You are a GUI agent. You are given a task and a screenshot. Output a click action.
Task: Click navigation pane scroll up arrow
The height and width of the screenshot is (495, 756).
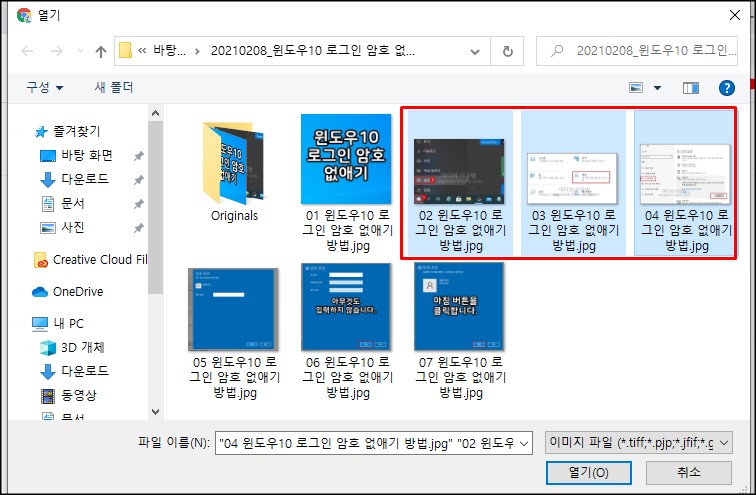pos(155,113)
